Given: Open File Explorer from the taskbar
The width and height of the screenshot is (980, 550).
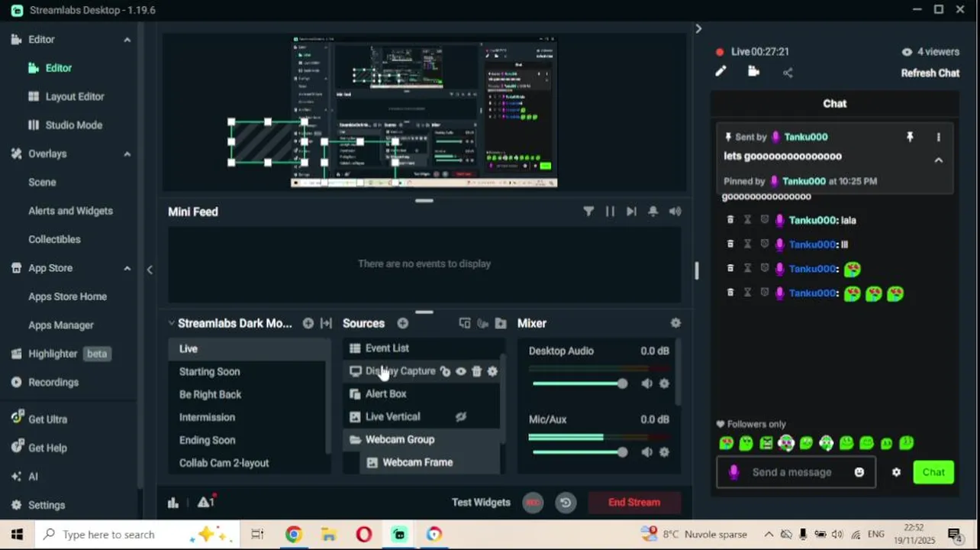Looking at the screenshot, I should click(328, 535).
